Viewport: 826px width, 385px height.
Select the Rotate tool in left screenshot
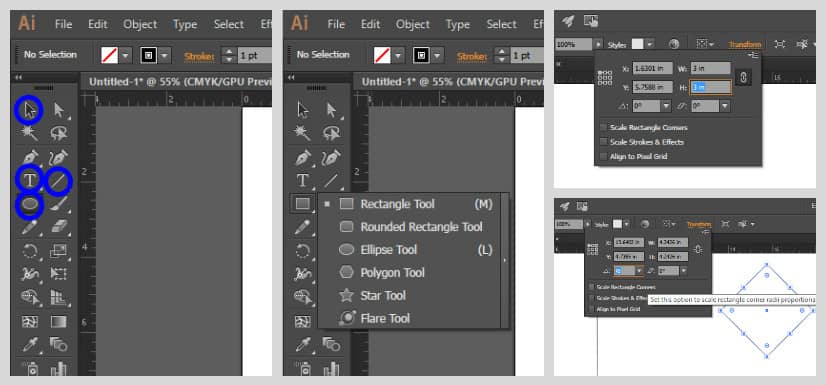(30, 251)
